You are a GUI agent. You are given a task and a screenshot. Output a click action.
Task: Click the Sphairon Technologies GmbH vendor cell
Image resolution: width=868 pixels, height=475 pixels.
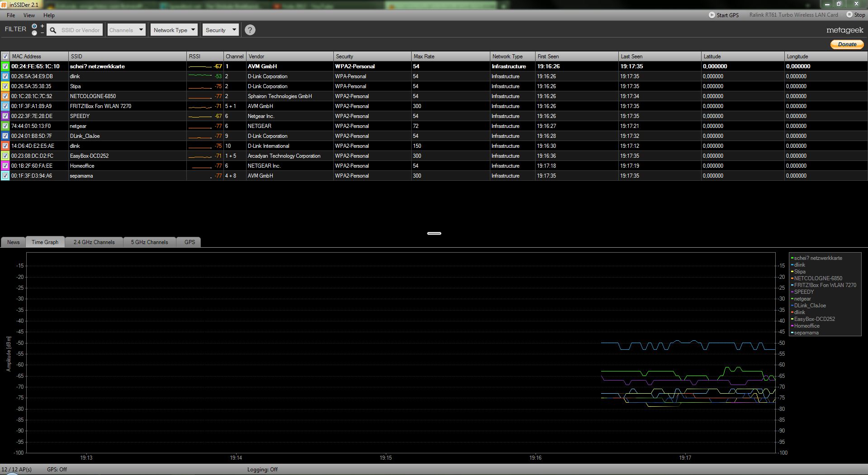280,96
